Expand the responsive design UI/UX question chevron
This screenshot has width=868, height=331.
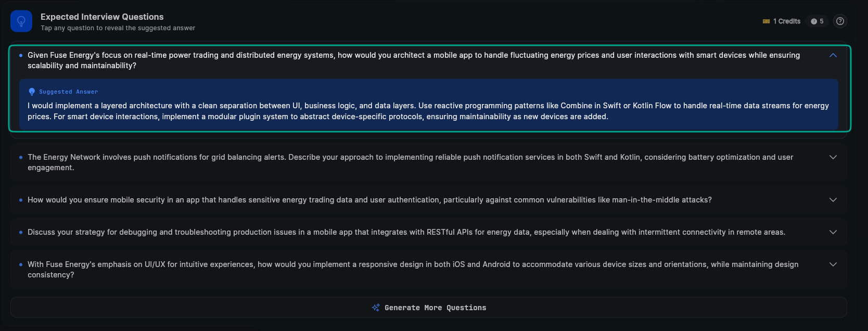click(833, 264)
